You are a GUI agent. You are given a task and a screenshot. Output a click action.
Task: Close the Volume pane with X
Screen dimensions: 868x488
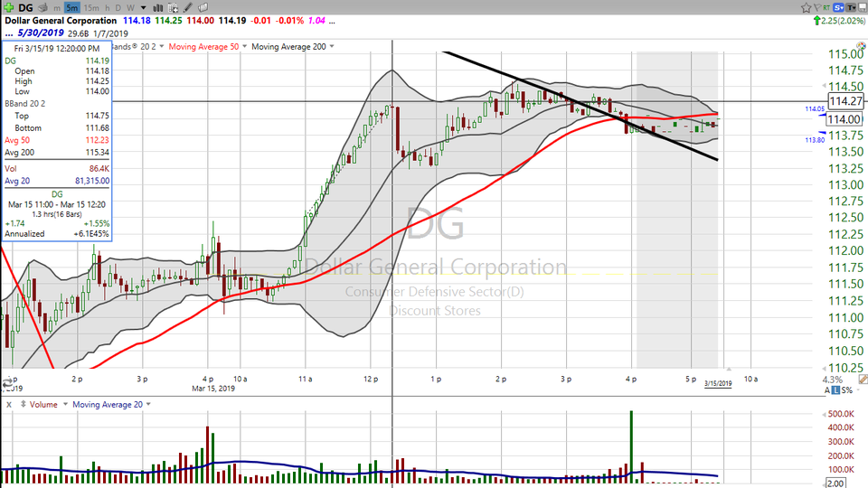9,405
